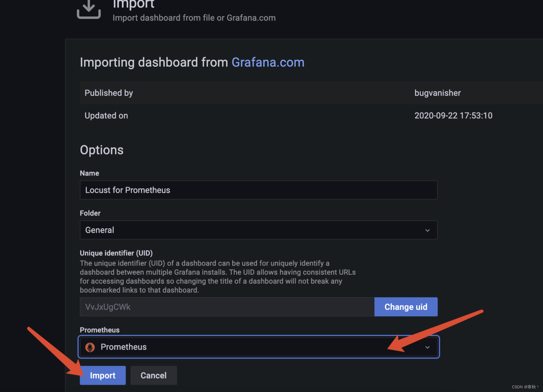The height and width of the screenshot is (392, 543).
Task: Open the Prometheus data source dropdown
Action: (259, 347)
